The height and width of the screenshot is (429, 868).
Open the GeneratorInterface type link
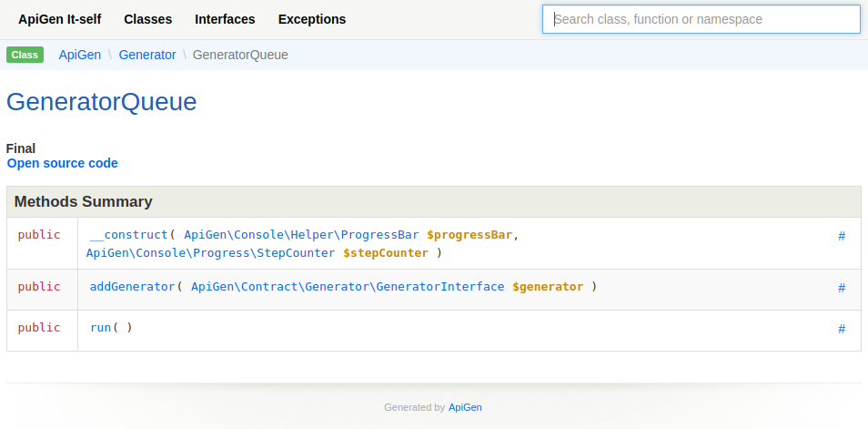(x=348, y=287)
